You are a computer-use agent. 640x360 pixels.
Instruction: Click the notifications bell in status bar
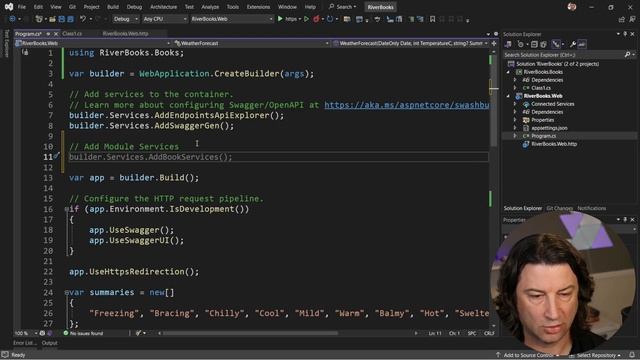(632, 355)
